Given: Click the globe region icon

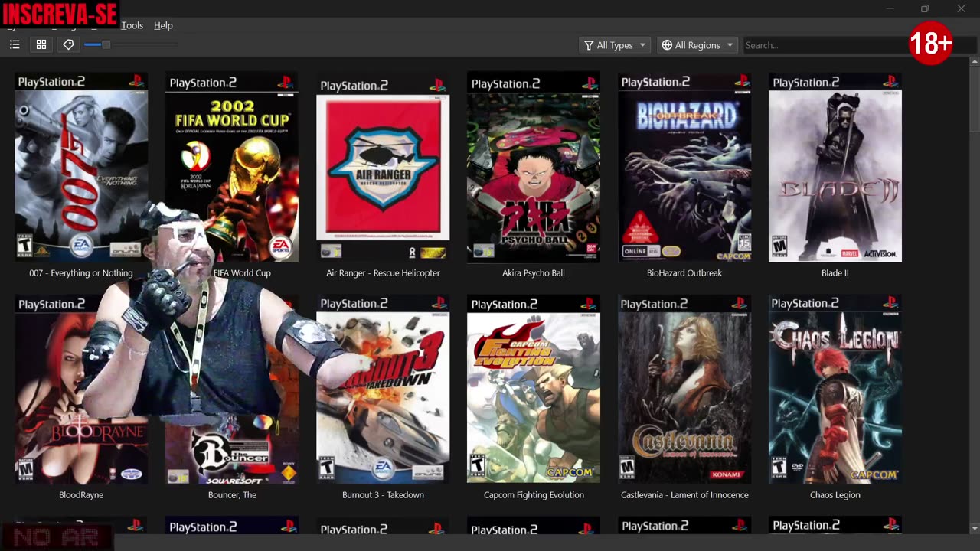Looking at the screenshot, I should [667, 45].
